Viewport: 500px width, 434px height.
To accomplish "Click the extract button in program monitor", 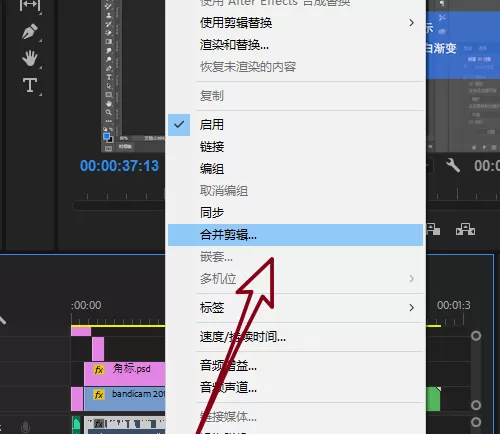I will click(465, 229).
